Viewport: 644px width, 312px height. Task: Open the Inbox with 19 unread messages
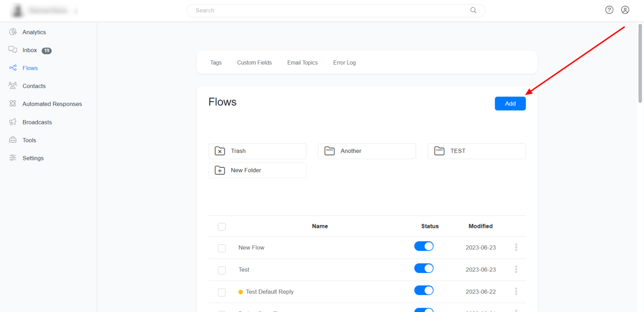29,50
